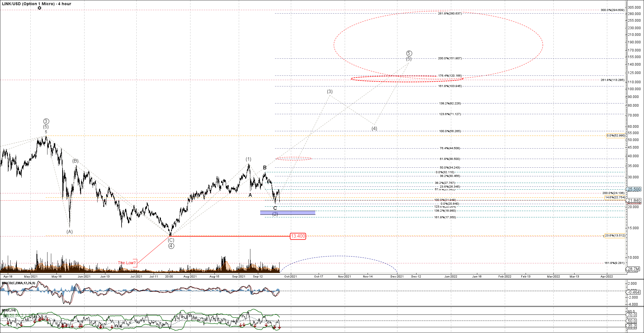Image resolution: width=644 pixels, height=333 pixels.
Task: Click the 28.7M volume value tag
Action: [633, 269]
